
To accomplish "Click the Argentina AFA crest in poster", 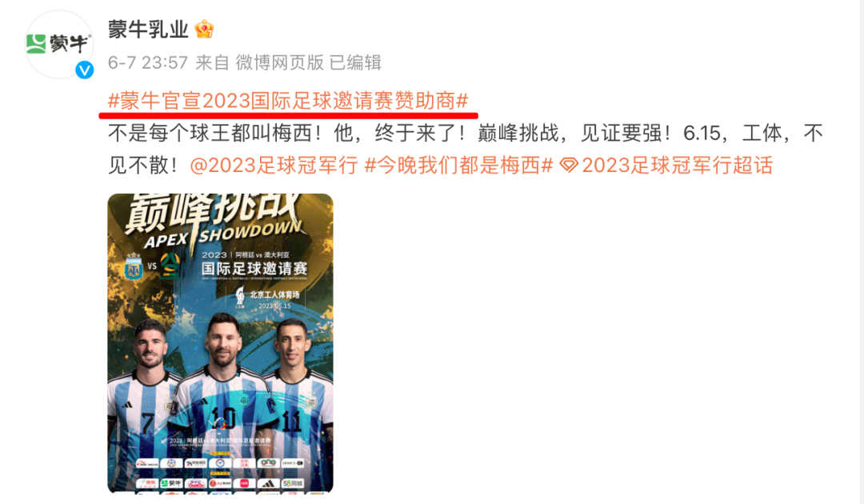I will (134, 267).
